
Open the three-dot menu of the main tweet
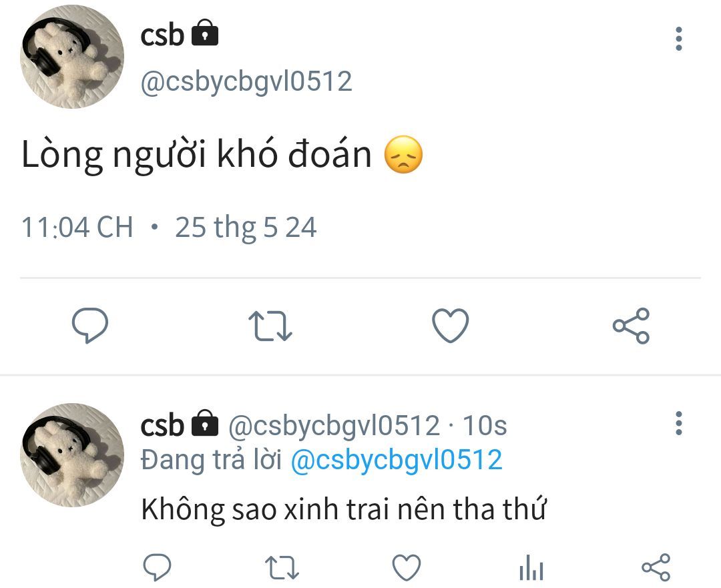tap(679, 39)
